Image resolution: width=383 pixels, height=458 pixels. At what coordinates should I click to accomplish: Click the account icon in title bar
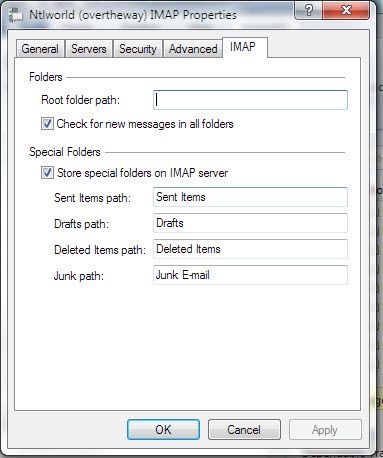(x=15, y=15)
